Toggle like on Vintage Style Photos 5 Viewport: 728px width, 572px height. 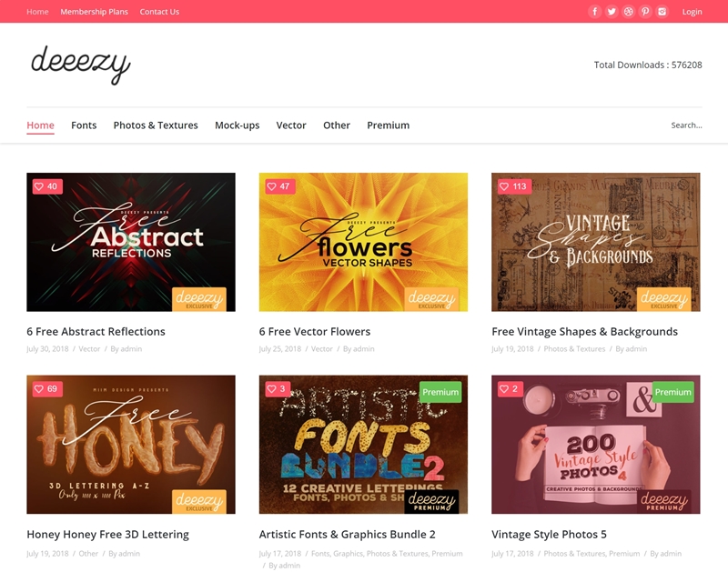[510, 388]
